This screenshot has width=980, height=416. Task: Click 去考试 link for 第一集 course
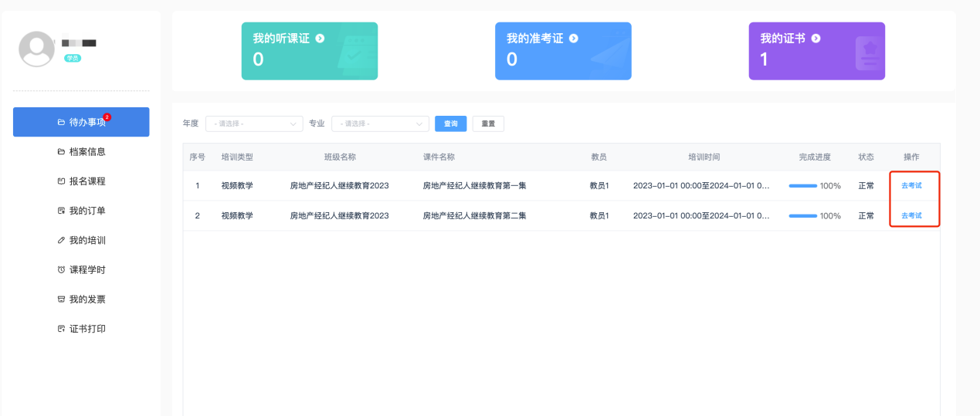(x=911, y=185)
